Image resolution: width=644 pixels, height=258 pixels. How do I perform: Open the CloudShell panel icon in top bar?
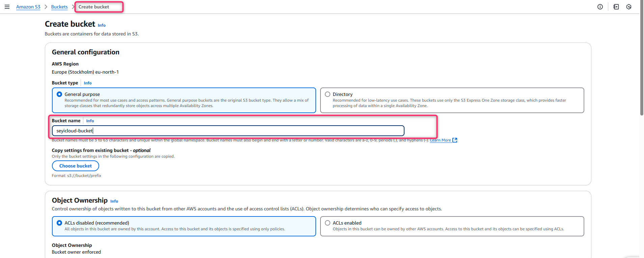(x=616, y=7)
